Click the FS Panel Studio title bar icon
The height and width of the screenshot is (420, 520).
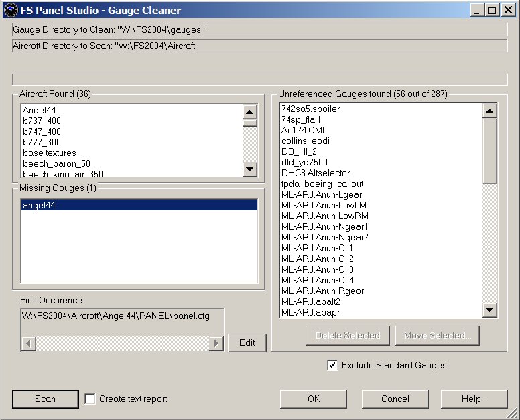click(x=10, y=10)
